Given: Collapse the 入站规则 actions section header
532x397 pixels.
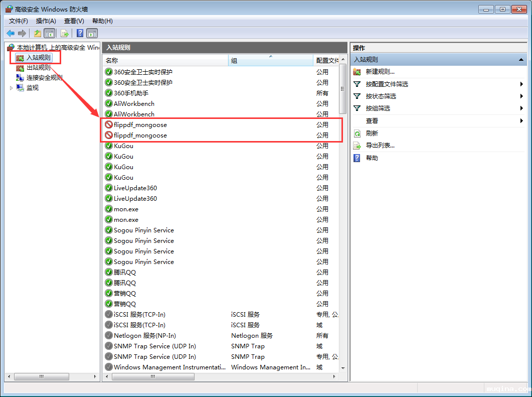Looking at the screenshot, I should [x=521, y=60].
